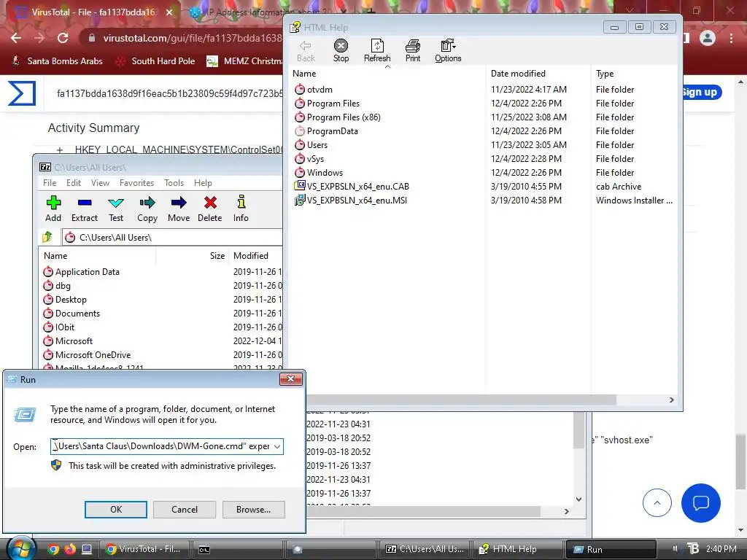Select Application Data folder in 7-Zip
Image resolution: width=747 pixels, height=560 pixels.
[x=81, y=272]
